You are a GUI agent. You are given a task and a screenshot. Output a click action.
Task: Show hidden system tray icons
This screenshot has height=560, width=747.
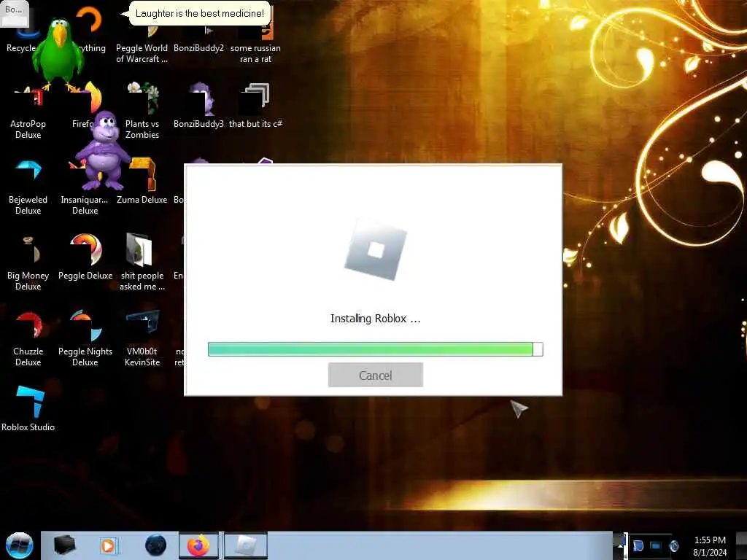(620, 545)
